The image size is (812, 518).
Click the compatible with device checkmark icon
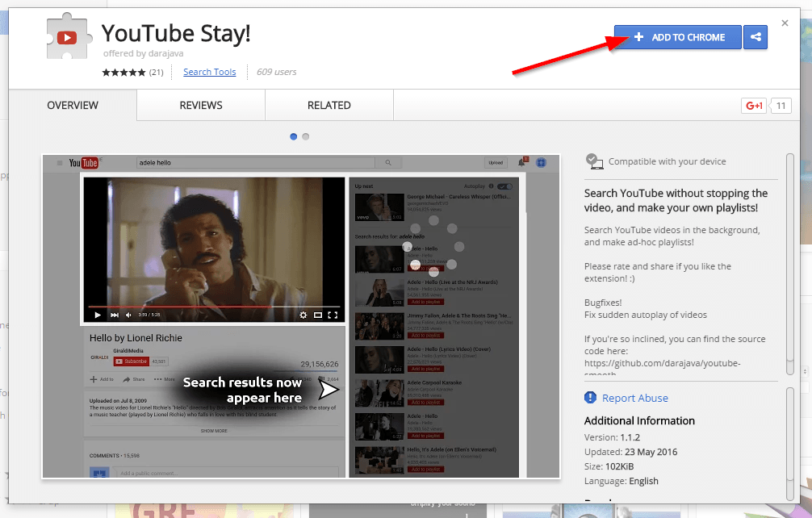tap(594, 161)
